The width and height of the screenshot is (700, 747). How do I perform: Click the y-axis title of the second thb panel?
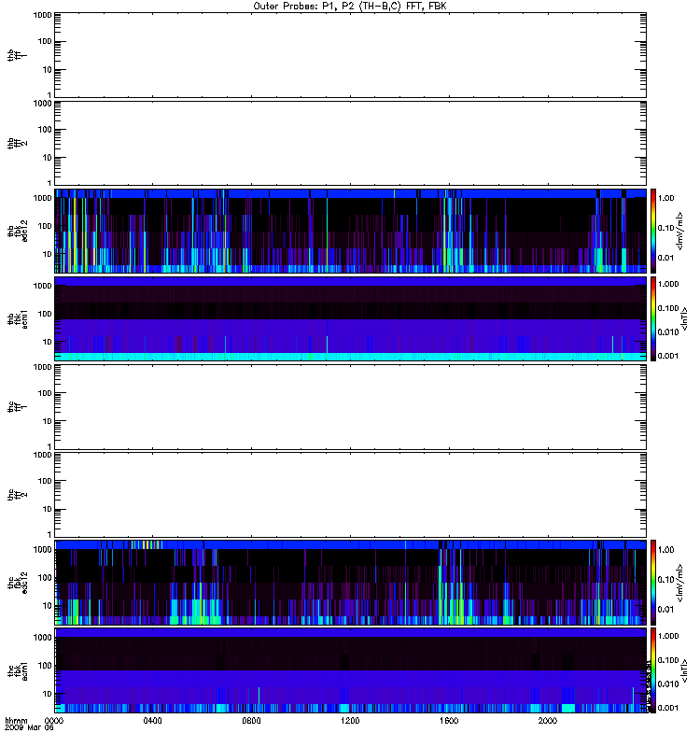pyautogui.click(x=17, y=143)
